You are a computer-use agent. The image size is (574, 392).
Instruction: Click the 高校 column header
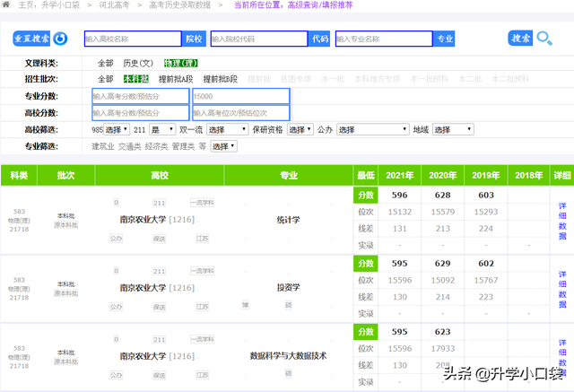coord(160,175)
